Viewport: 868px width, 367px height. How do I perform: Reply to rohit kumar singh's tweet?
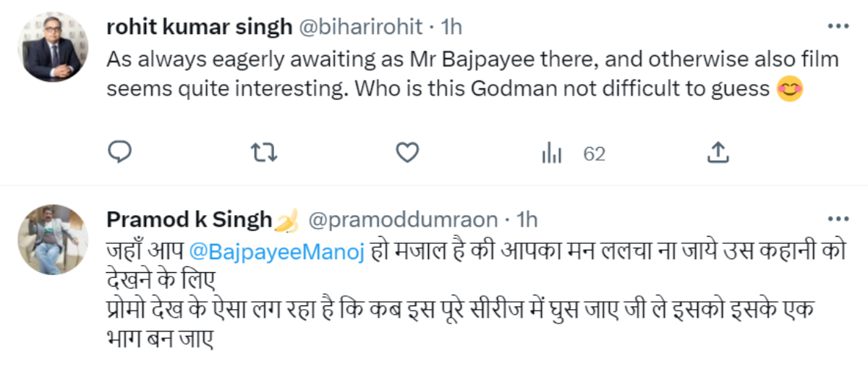[x=119, y=153]
